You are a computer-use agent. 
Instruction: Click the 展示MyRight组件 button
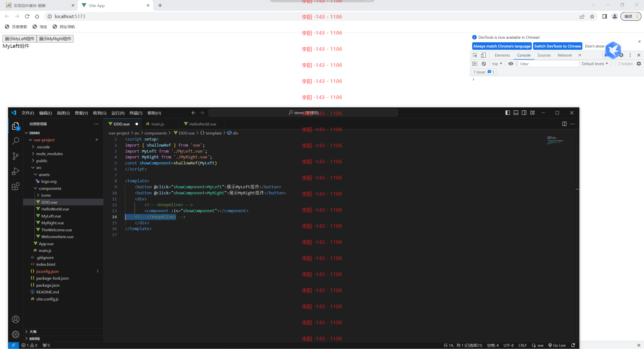pyautogui.click(x=55, y=39)
